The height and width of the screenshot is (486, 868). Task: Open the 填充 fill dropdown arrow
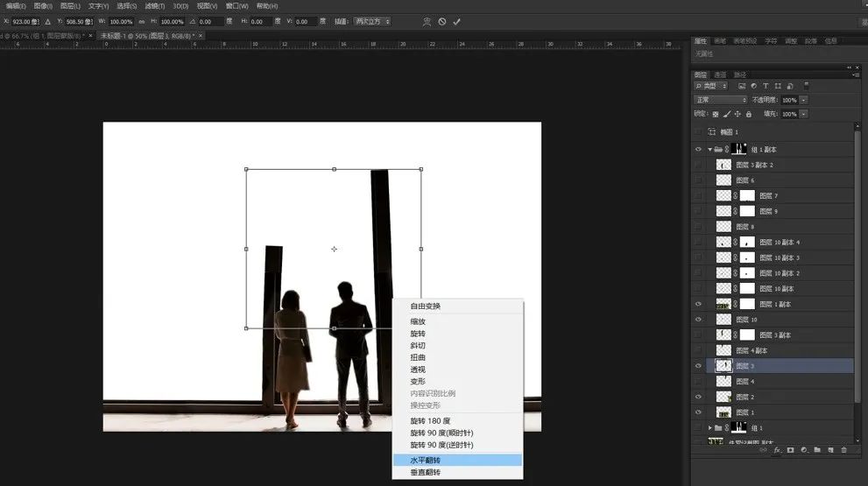(x=804, y=114)
